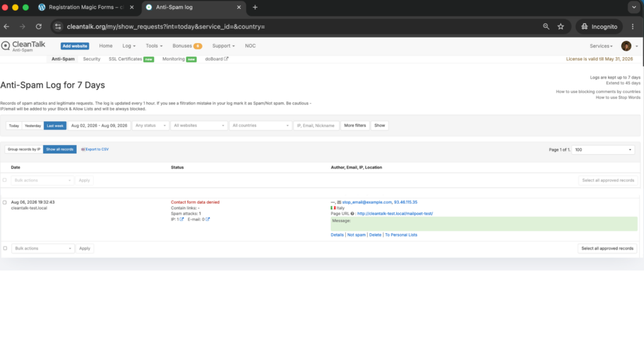Screen dimensions: 644x362
Task: Open the records-per-page 100 dropdown
Action: click(x=603, y=150)
